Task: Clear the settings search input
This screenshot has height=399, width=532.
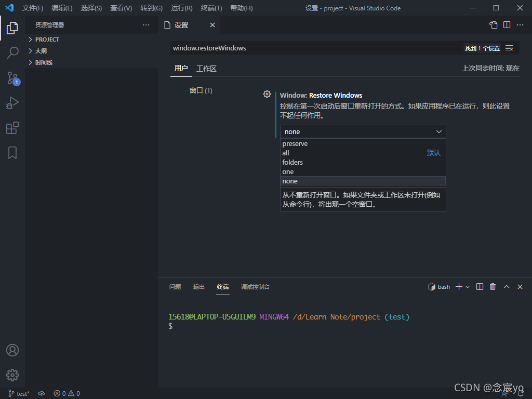Action: [509, 48]
